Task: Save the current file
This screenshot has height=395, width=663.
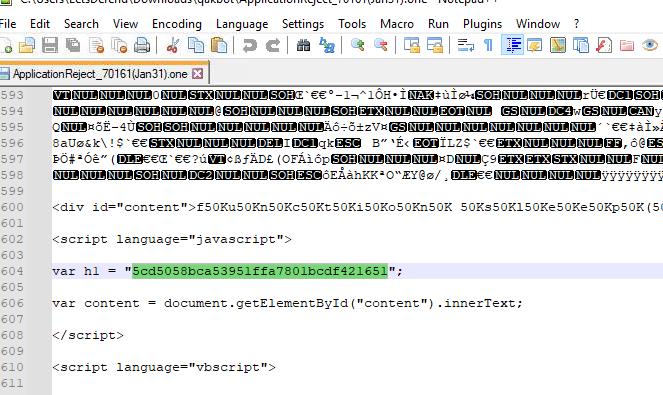Action: pos(50,45)
